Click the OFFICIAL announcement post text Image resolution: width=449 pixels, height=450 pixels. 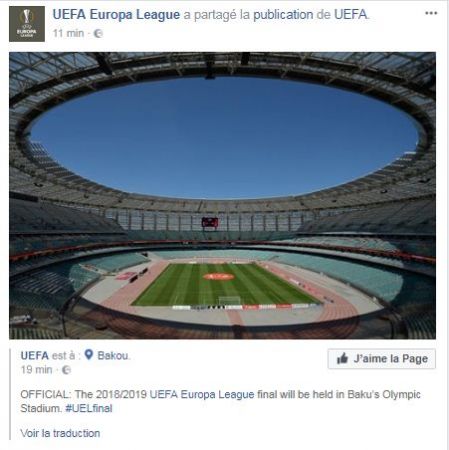coord(220,401)
